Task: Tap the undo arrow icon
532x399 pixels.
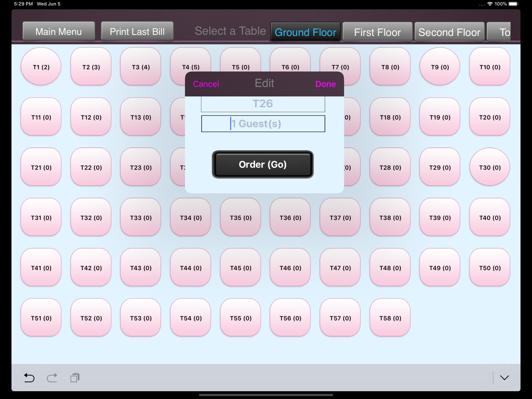Action: [x=29, y=378]
